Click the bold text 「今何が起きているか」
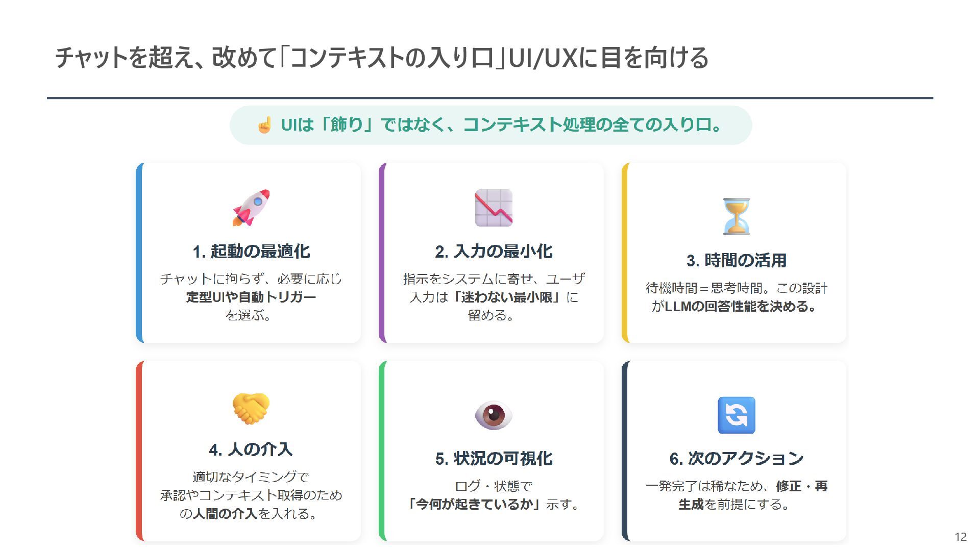Image resolution: width=980 pixels, height=551 pixels. point(476,504)
